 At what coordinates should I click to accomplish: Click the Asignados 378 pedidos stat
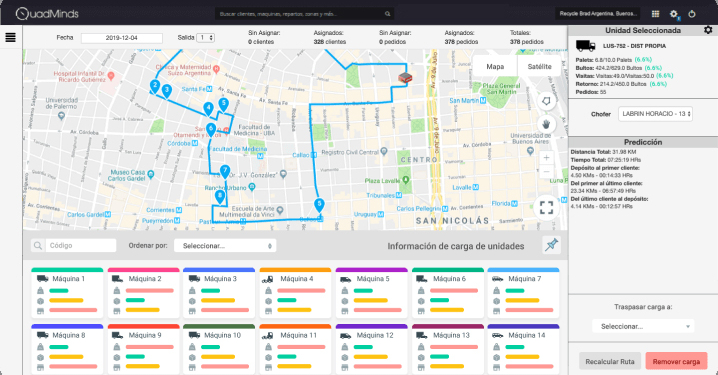(x=461, y=37)
